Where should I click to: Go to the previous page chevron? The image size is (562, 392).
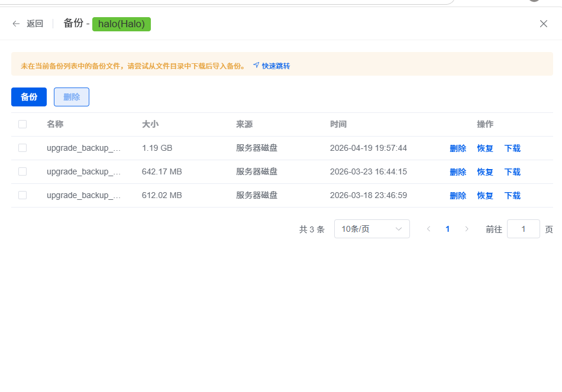click(428, 229)
